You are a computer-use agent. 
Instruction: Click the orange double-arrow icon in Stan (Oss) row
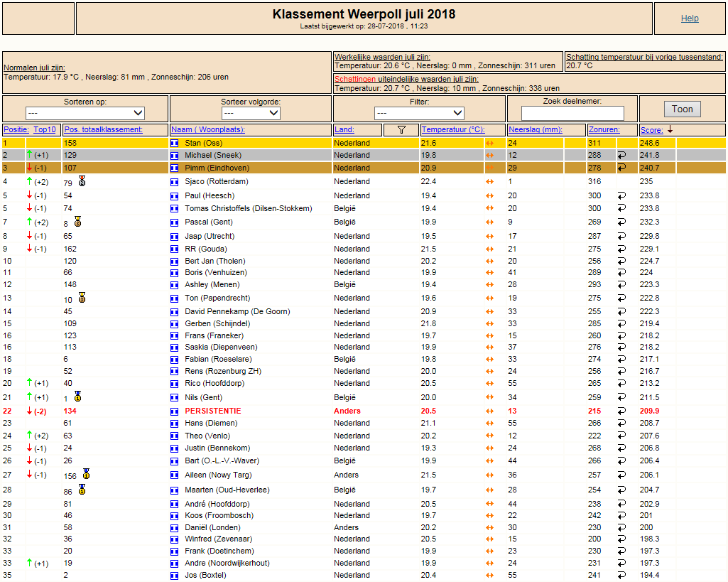pos(489,144)
